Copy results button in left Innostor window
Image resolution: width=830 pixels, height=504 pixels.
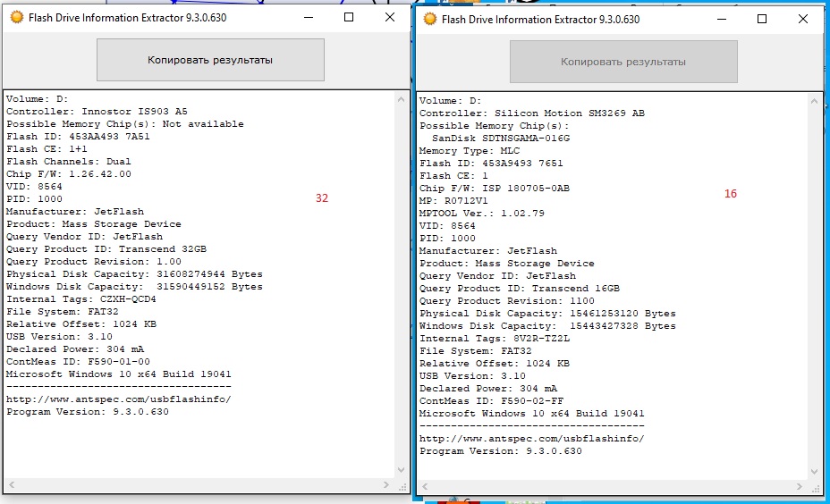coord(210,60)
